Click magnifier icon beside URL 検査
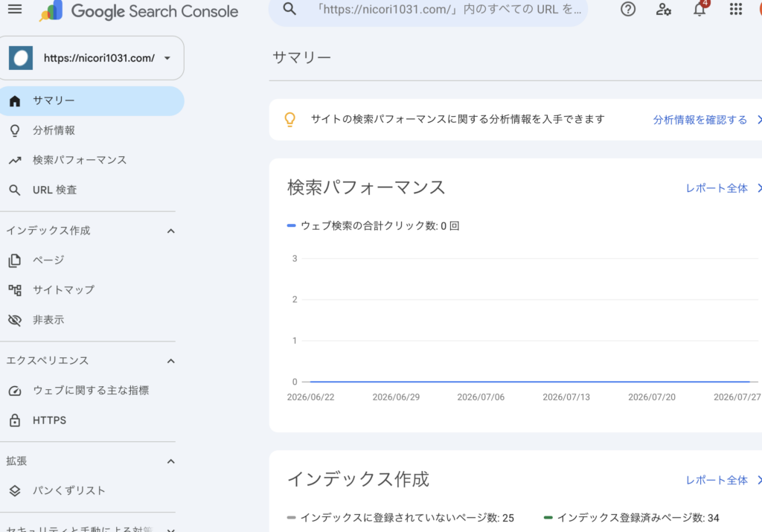The width and height of the screenshot is (762, 532). pos(15,190)
